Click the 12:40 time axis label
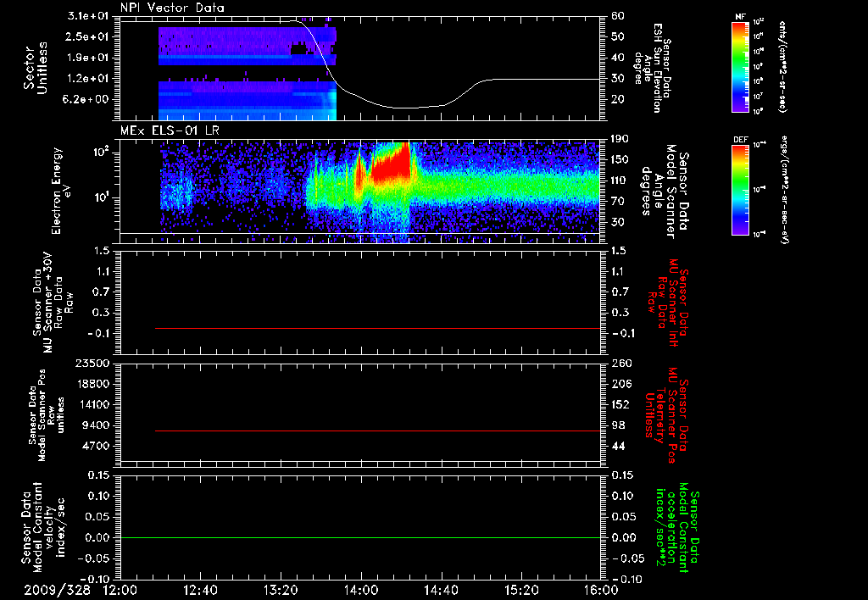This screenshot has width=868, height=600. (x=200, y=590)
